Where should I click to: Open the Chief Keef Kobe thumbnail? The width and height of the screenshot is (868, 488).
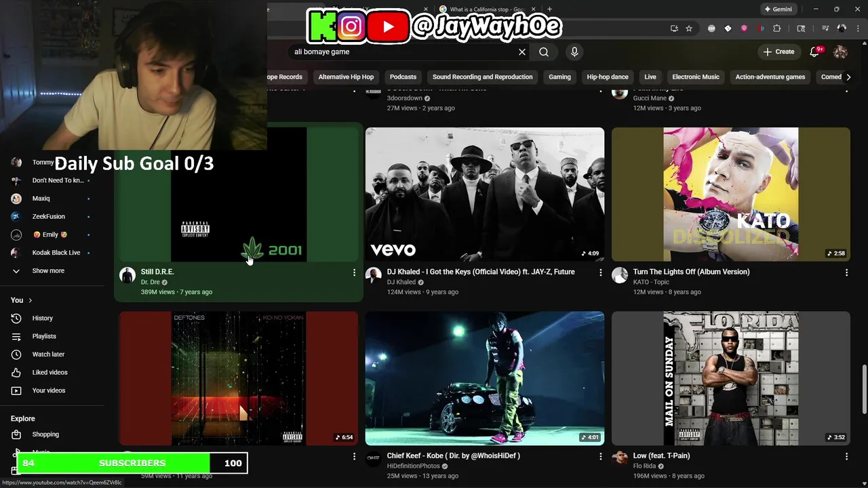[x=485, y=378]
